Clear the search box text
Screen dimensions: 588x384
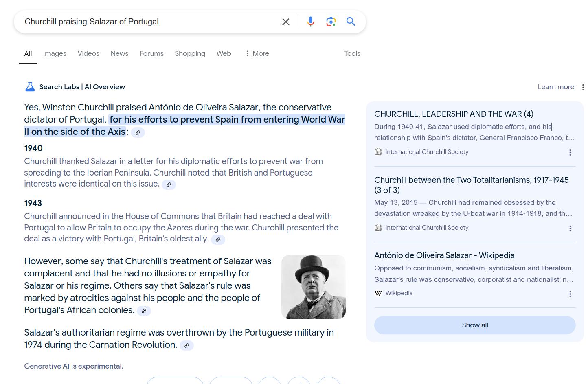coord(286,22)
